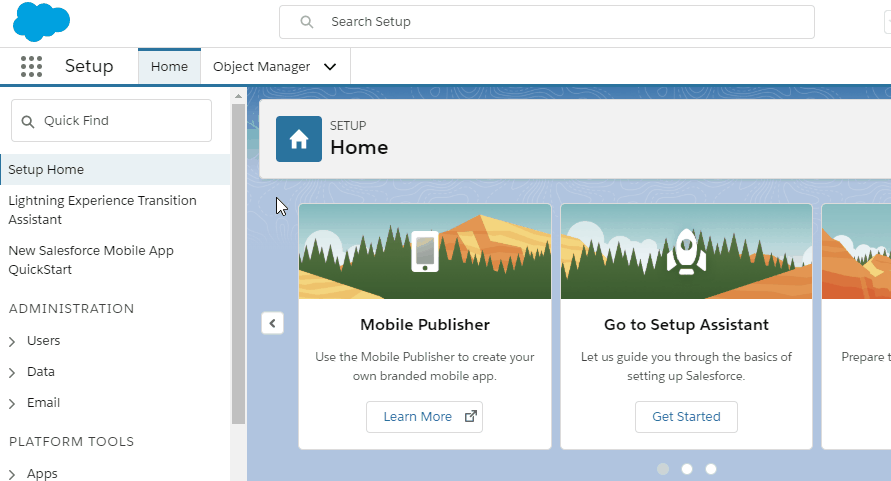This screenshot has height=481, width=891.
Task: Click the external link icon on Learn More
Action: coord(471,416)
